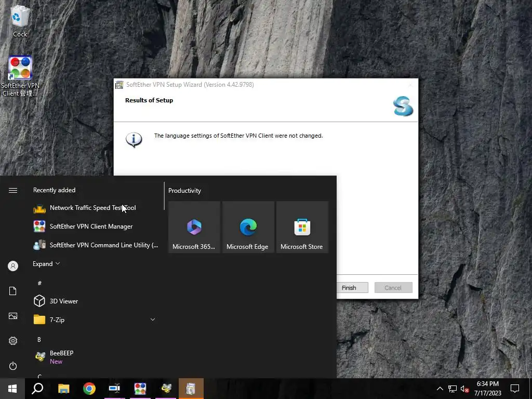Open File Explorer from taskbar
532x399 pixels.
tap(63, 389)
